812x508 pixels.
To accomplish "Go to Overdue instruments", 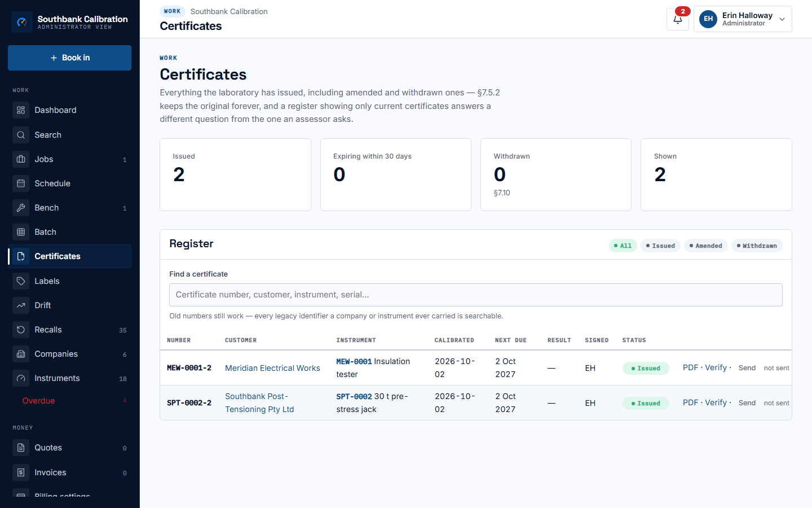I will click(38, 401).
